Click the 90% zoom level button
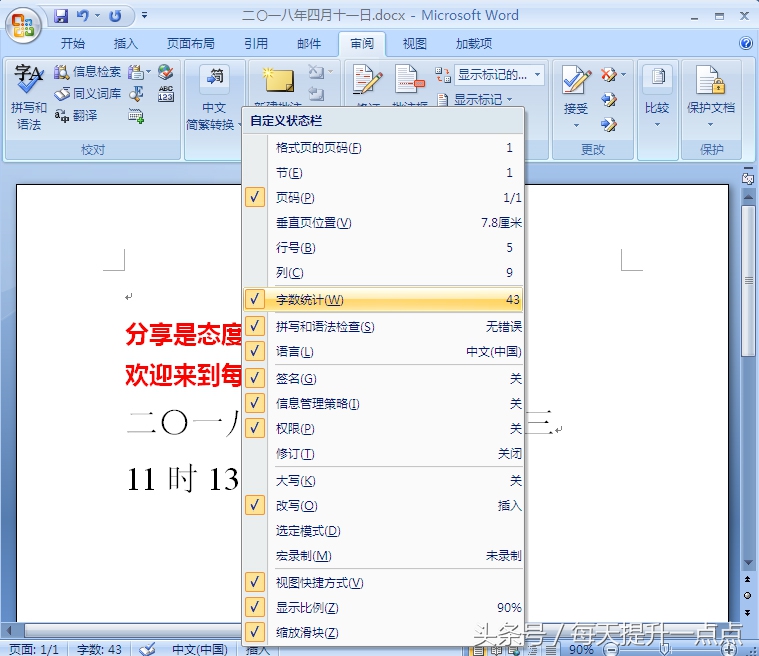This screenshot has height=656, width=759. (x=581, y=649)
